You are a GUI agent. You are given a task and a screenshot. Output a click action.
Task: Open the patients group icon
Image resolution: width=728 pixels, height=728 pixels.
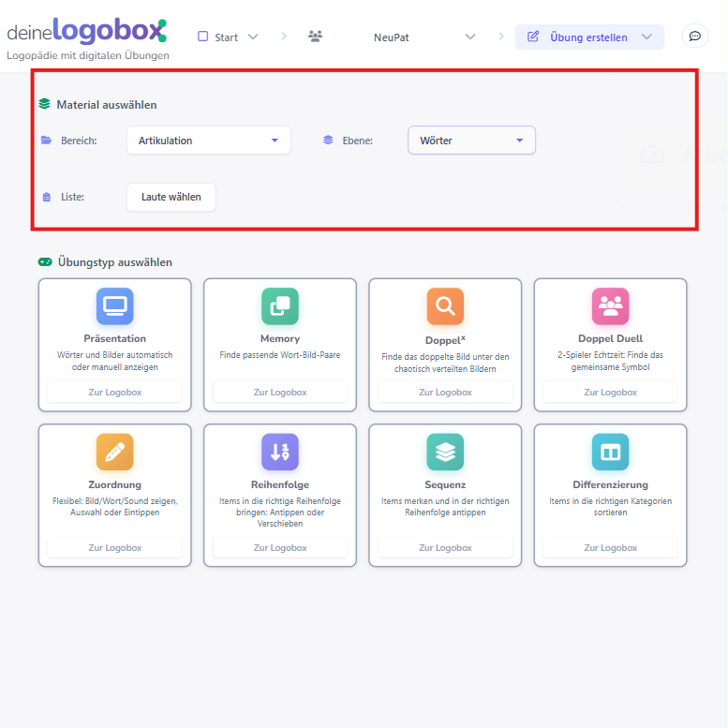(315, 37)
